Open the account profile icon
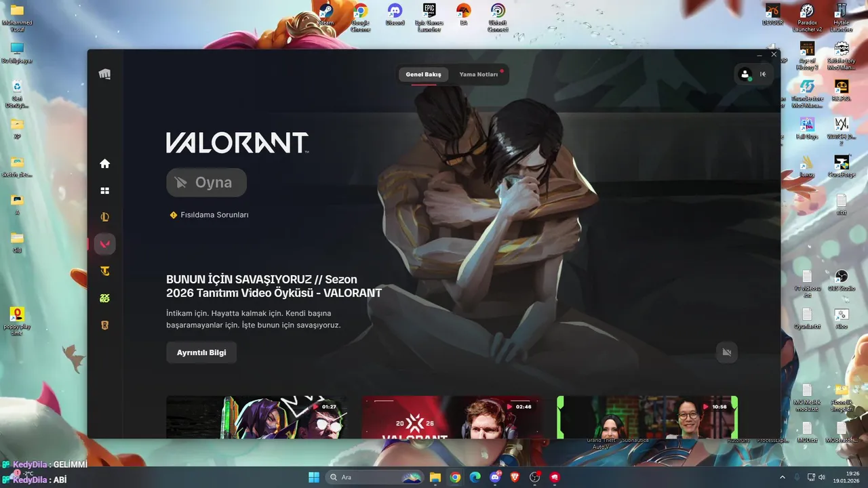868x488 pixels. (x=745, y=75)
